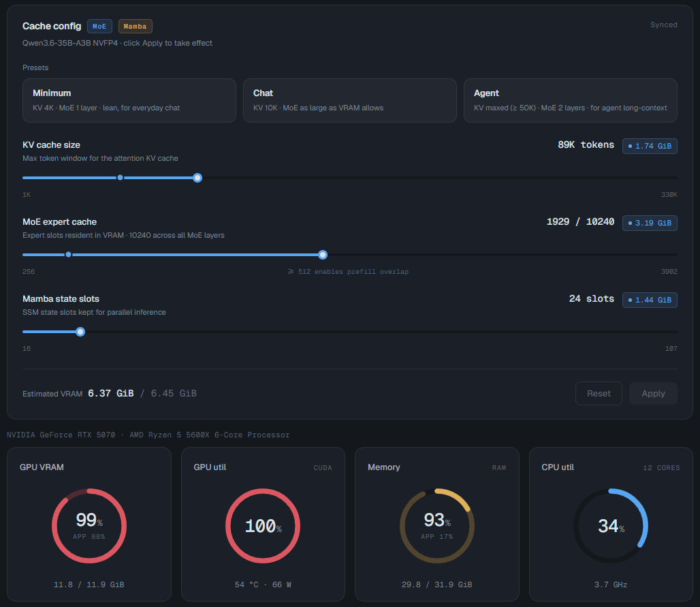Image resolution: width=700 pixels, height=607 pixels.
Task: Click the '1K' KV slider minimum label
Action: click(27, 195)
